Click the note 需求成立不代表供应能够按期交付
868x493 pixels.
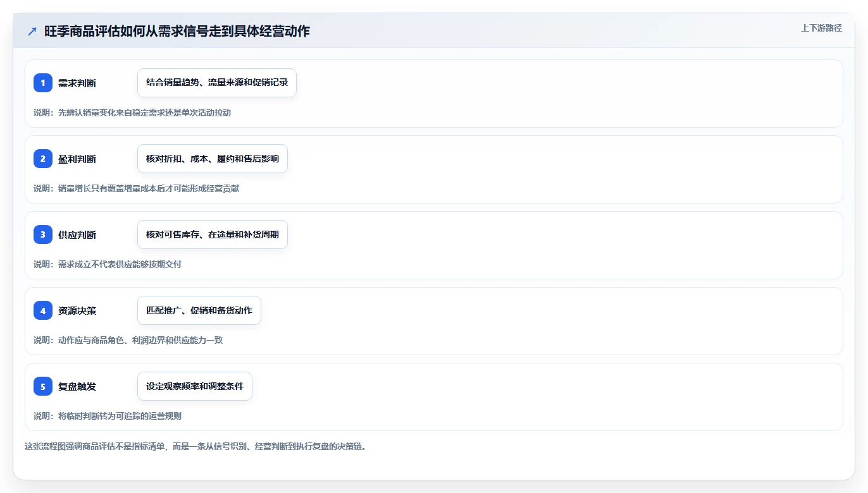tap(120, 264)
